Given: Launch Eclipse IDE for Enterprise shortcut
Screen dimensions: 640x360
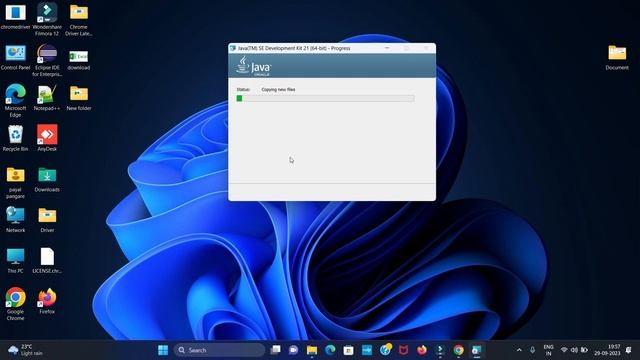Looking at the screenshot, I should (x=47, y=60).
